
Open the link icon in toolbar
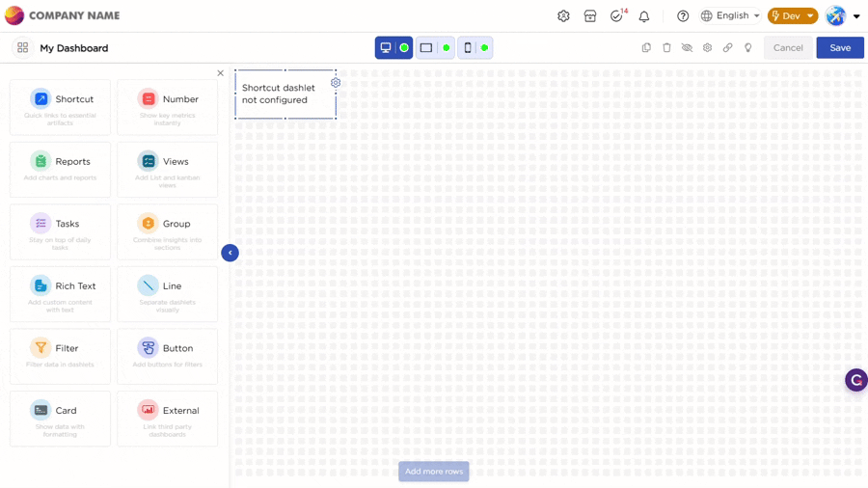[x=727, y=47]
